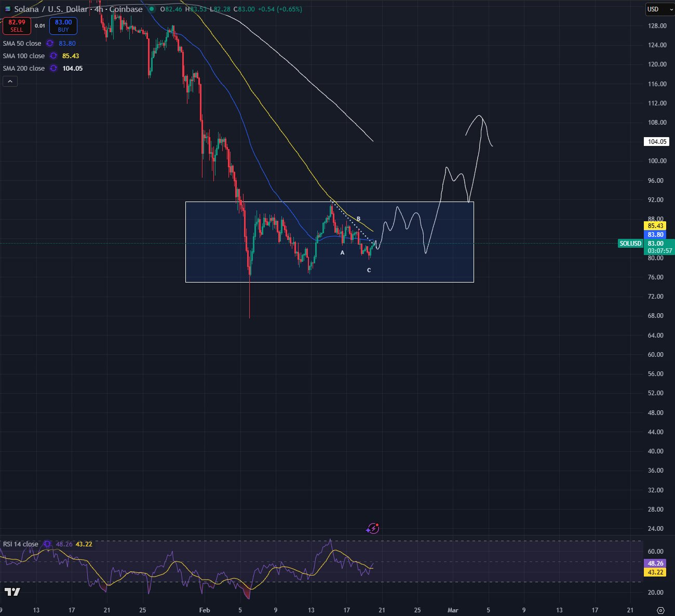The height and width of the screenshot is (616, 675).
Task: Click the RSI 14 close loading icon
Action: 47,544
